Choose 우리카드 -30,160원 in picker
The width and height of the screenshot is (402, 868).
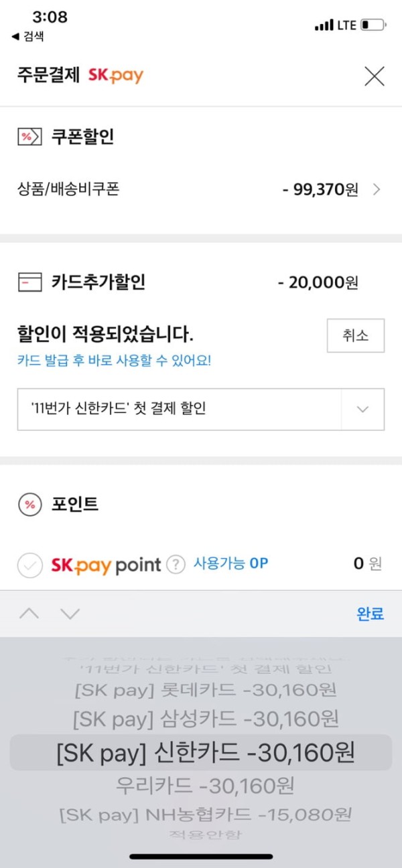(x=205, y=786)
